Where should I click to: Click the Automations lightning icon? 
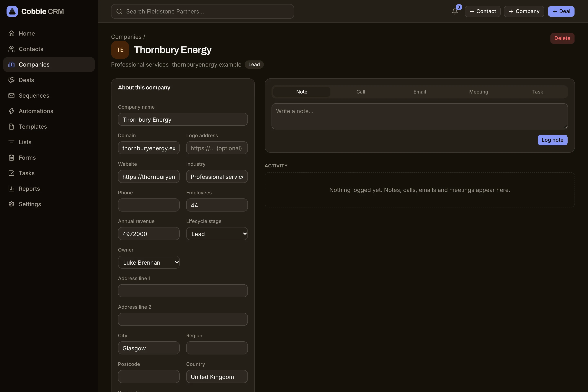11,111
